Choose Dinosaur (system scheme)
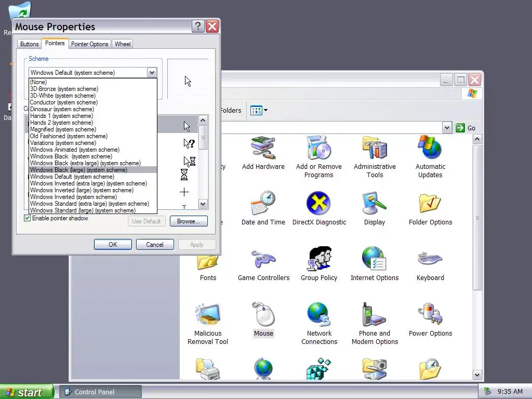Viewport: 532px width, 399px height. 93,109
